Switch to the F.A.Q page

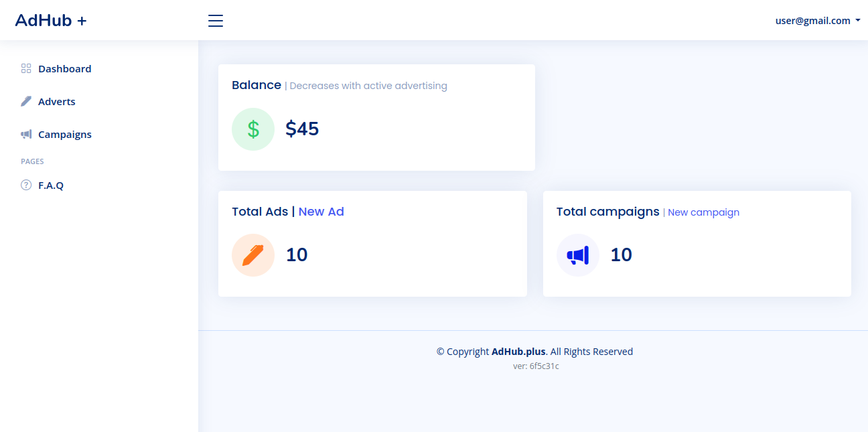[51, 185]
